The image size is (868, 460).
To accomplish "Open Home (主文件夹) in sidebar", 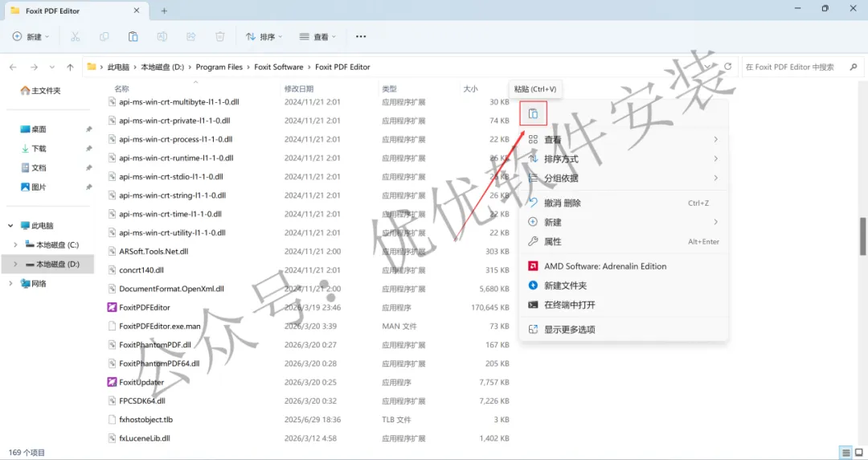I will [x=40, y=90].
